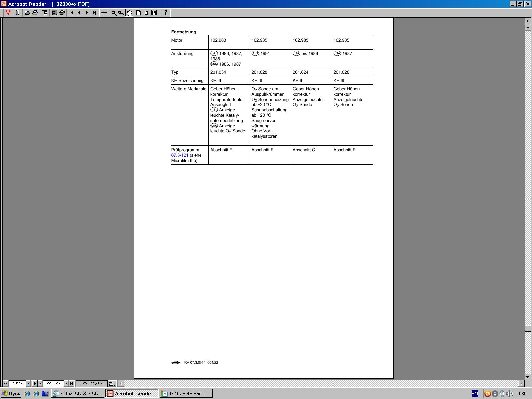This screenshot has height=399, width=532.
Task: Click the '22 of 25' page field
Action: point(53,383)
